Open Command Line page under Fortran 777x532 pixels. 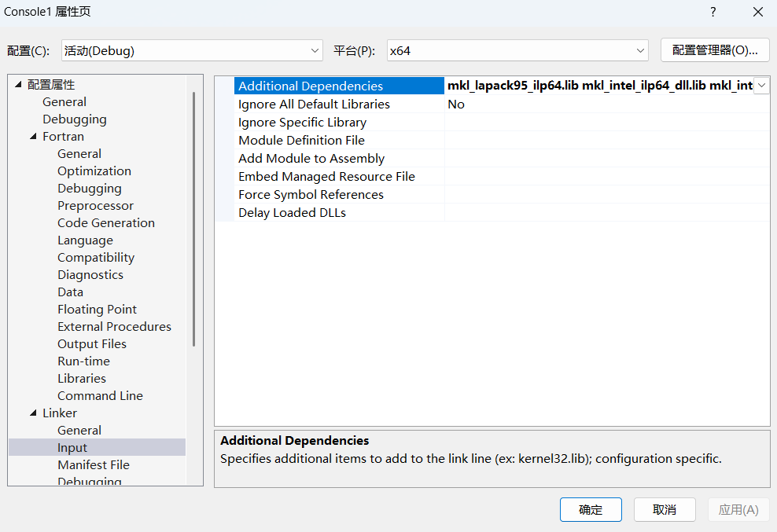tap(100, 396)
